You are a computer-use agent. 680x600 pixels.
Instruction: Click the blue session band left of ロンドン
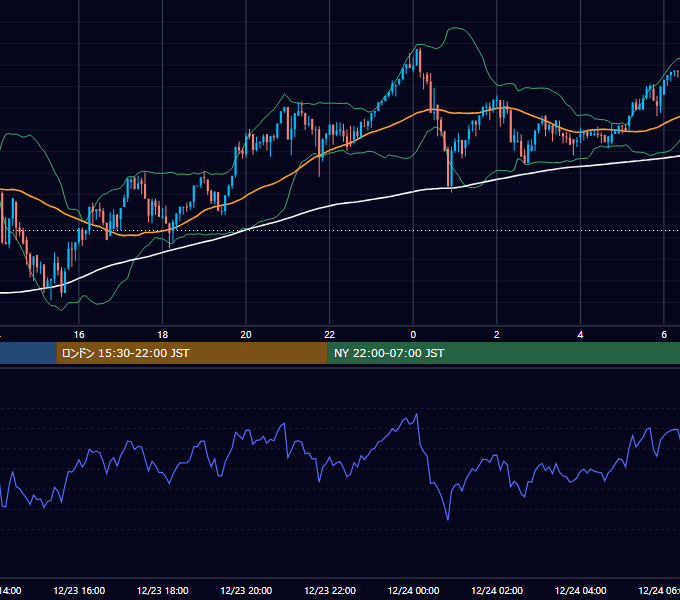[x=28, y=353]
